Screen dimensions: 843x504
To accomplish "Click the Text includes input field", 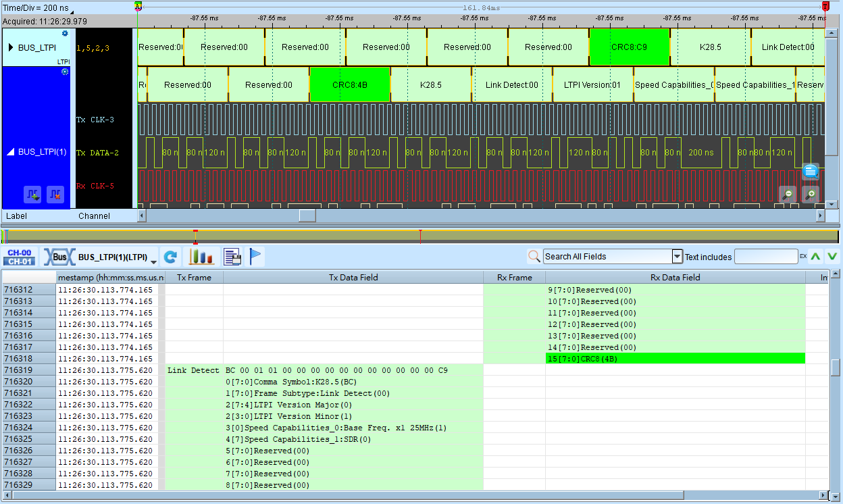I will (x=766, y=256).
